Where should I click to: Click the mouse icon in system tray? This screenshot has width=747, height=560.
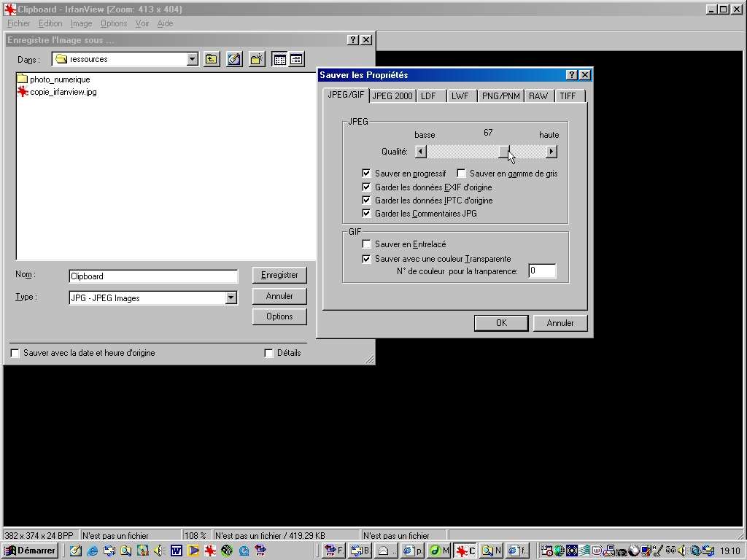634,551
